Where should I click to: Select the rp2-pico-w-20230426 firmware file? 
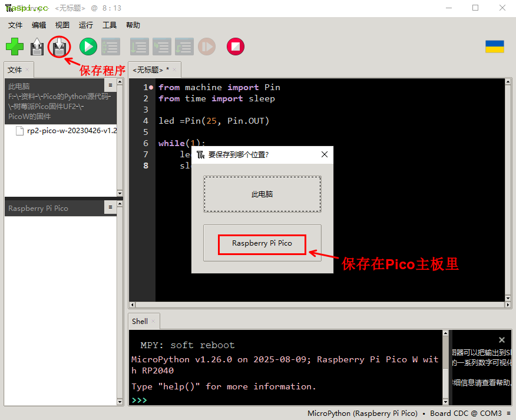tap(65, 130)
